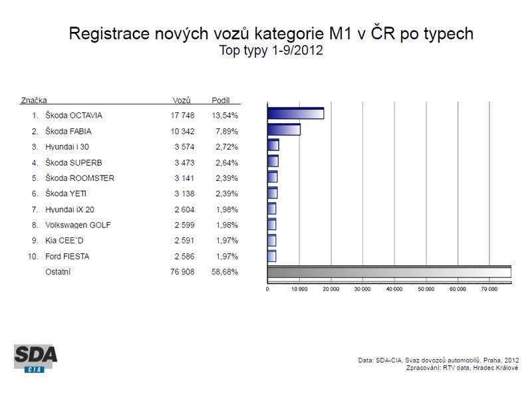Select the 'Škoda SUPERB' row label
The height and width of the screenshot is (399, 532).
74,162
